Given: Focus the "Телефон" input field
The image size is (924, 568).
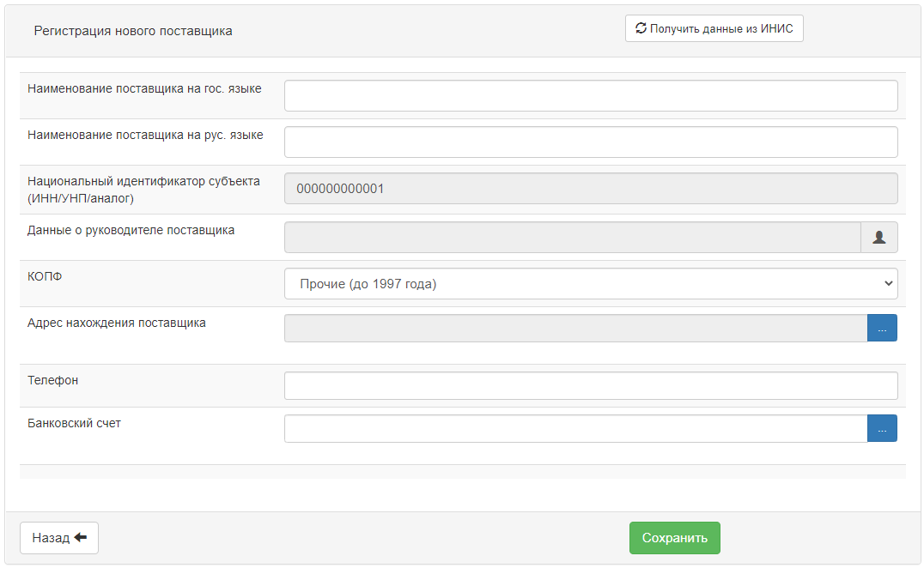Looking at the screenshot, I should (591, 385).
